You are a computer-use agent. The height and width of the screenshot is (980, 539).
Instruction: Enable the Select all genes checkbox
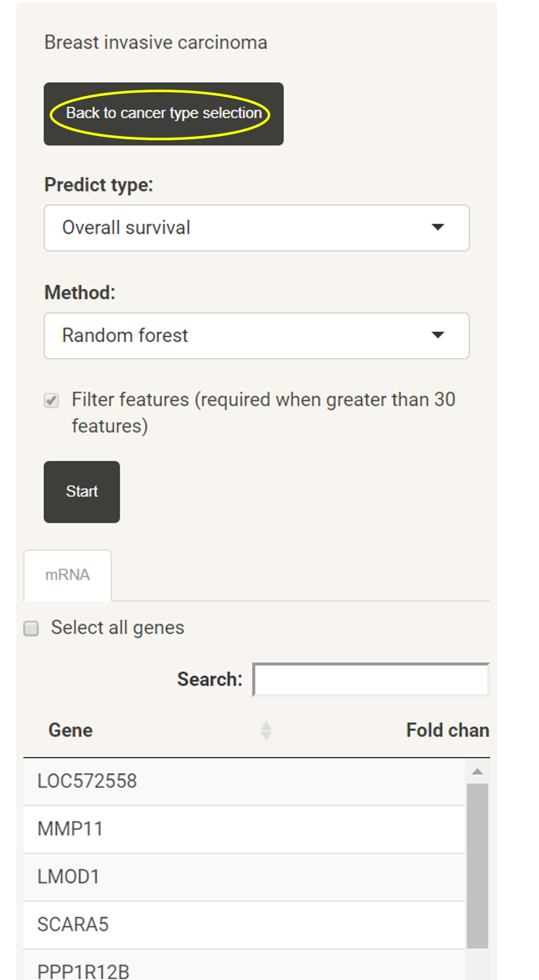point(31,628)
